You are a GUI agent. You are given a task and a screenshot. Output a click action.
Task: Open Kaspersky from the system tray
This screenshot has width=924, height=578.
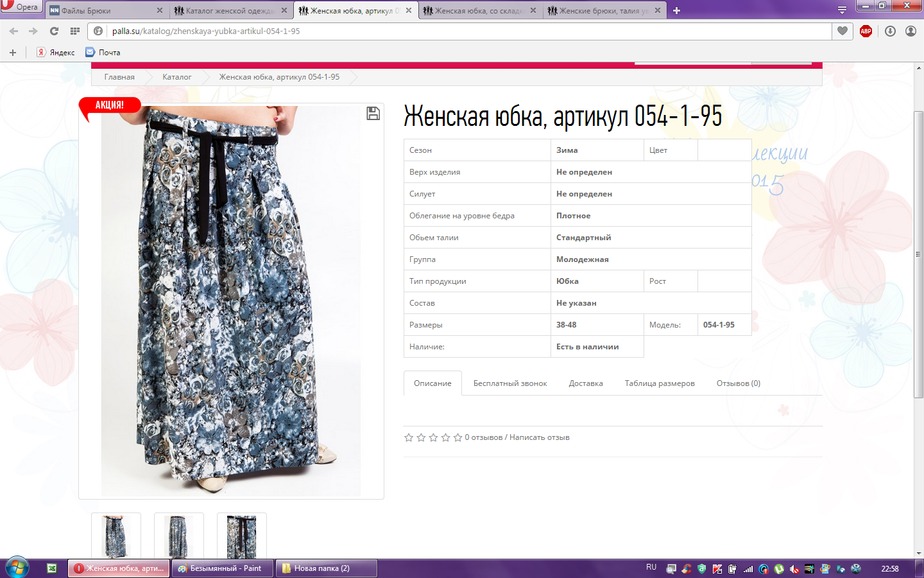coord(717,569)
